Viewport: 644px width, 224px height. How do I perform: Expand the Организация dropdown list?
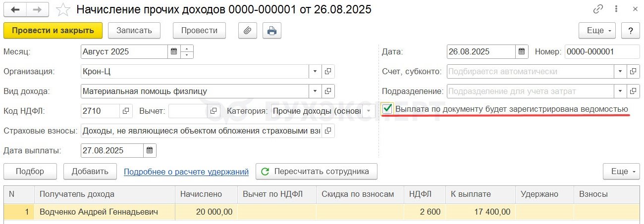(315, 71)
